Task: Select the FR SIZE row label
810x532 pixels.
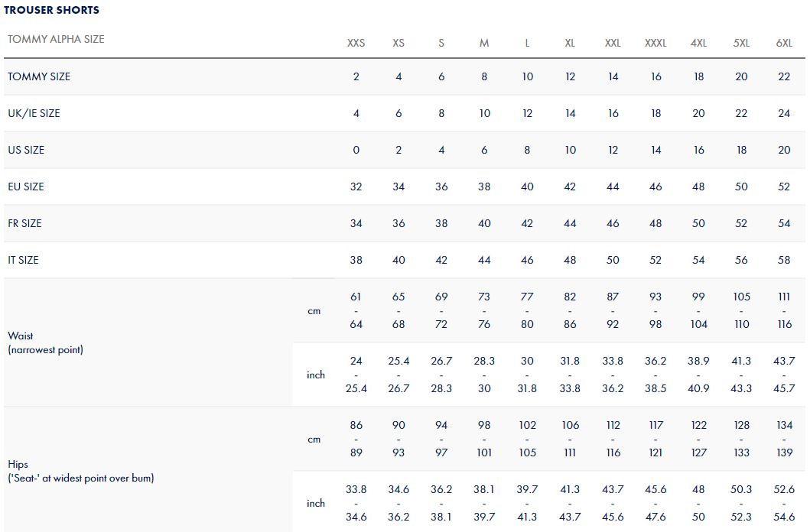Action: (24, 223)
